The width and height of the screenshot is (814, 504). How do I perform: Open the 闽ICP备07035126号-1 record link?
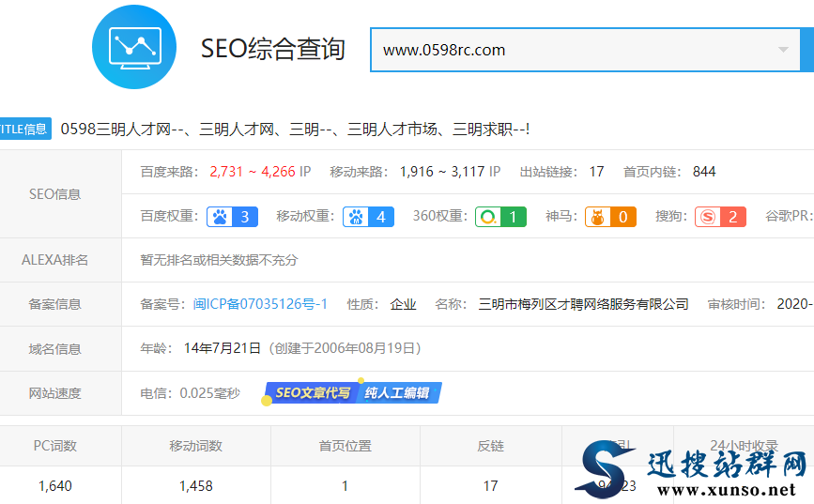coord(260,304)
